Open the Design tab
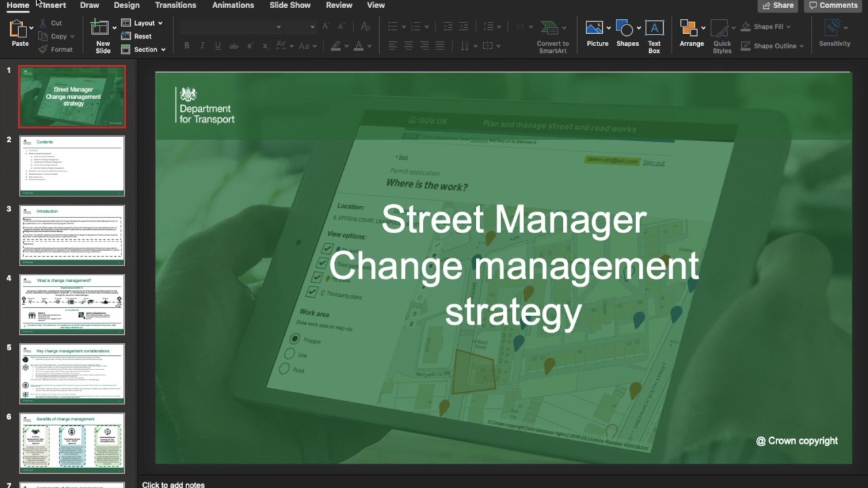This screenshot has height=488, width=868. click(x=127, y=5)
